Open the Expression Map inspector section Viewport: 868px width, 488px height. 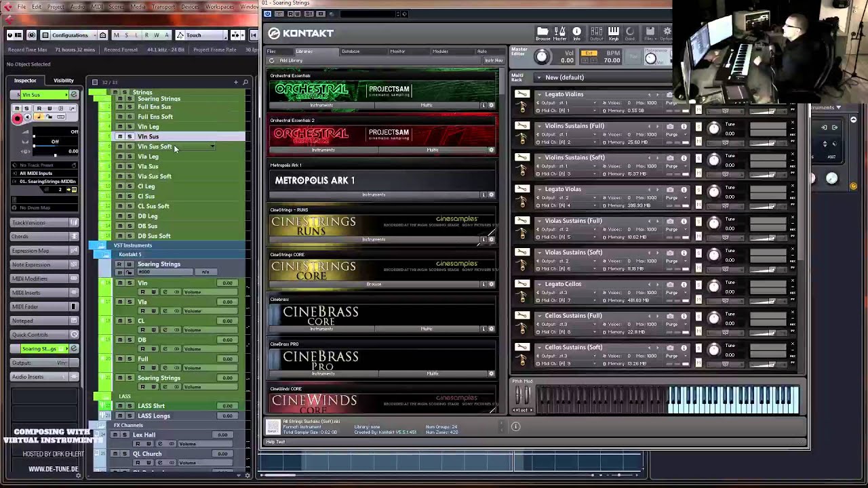point(45,251)
